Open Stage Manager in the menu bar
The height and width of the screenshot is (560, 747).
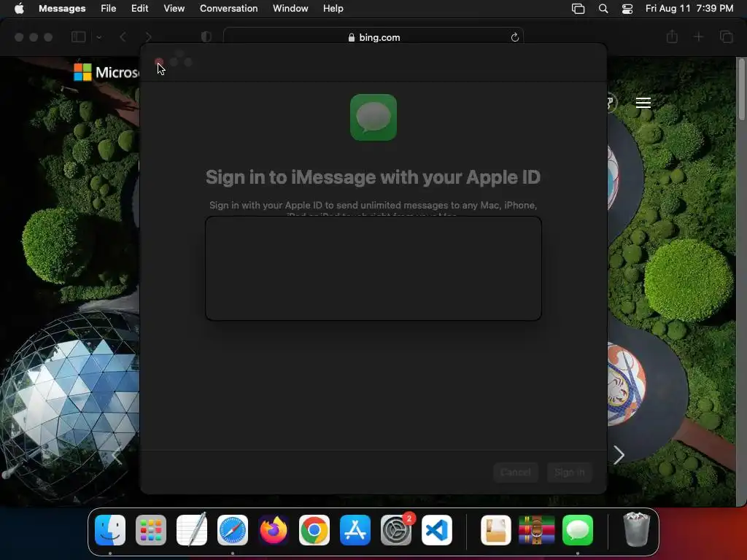[x=578, y=9]
